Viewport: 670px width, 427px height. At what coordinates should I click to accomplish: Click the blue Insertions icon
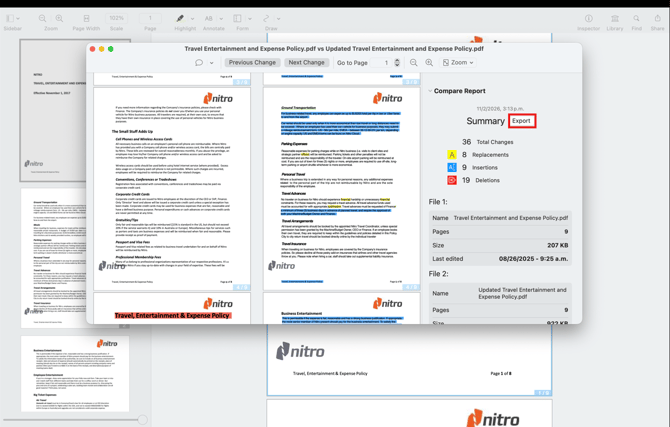click(452, 168)
